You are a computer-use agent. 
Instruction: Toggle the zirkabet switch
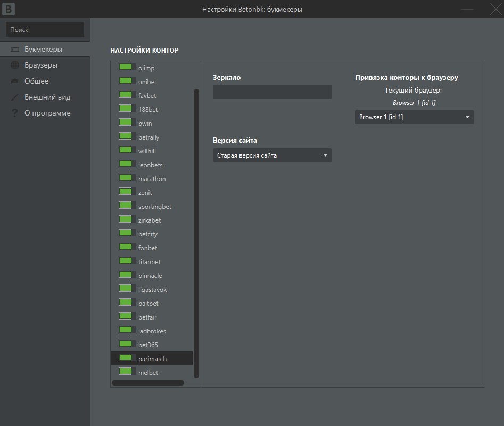(x=127, y=219)
